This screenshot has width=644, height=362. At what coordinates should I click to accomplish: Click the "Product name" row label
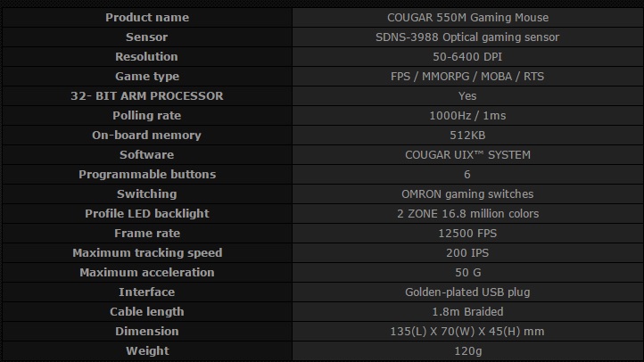coord(147,18)
